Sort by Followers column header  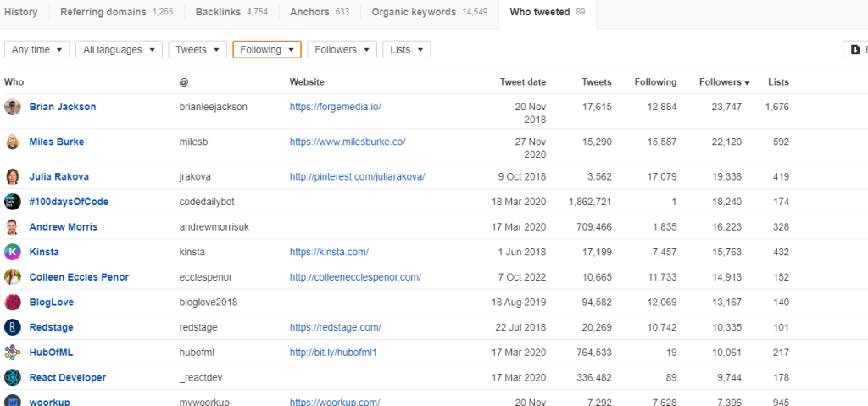pos(724,82)
